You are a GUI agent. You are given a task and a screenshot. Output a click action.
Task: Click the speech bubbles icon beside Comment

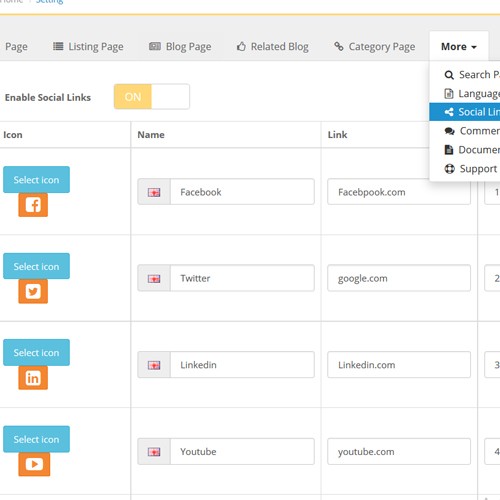pyautogui.click(x=449, y=131)
